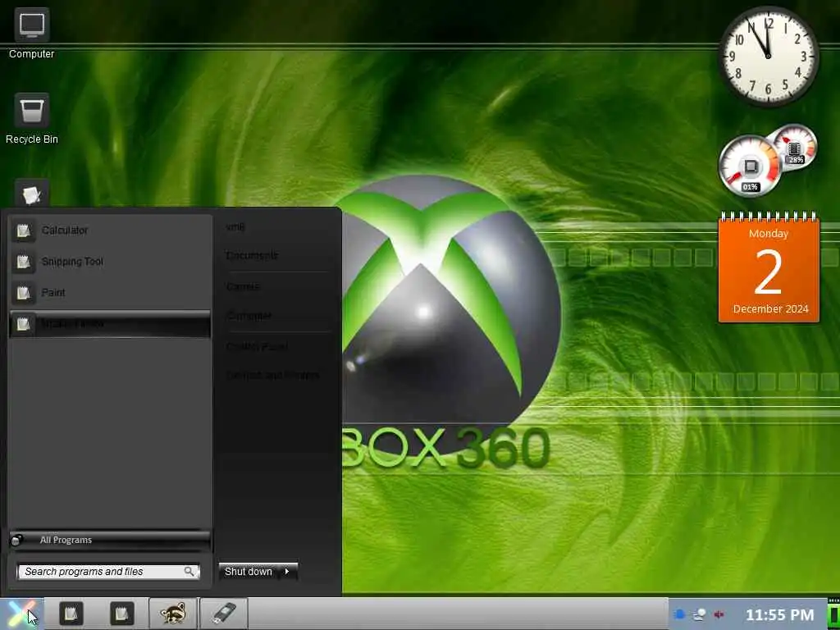The image size is (840, 630).
Task: Click the network icon in the system tray
Action: (x=700, y=614)
